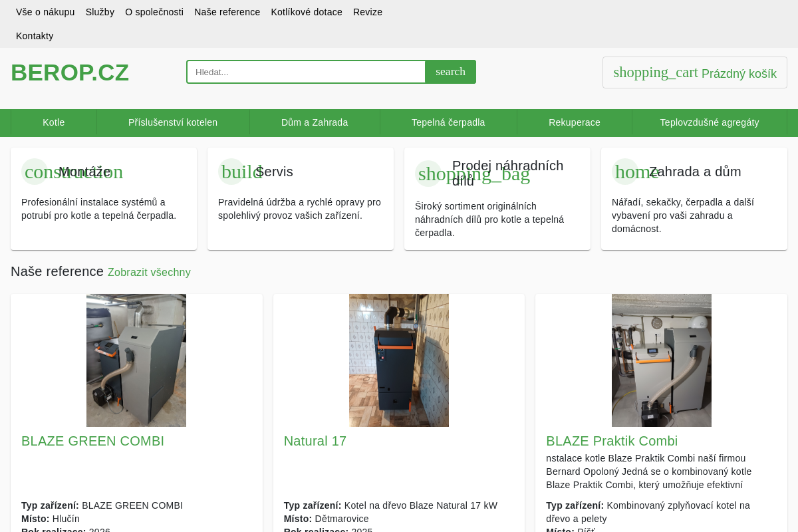
Task: Open the Vše o nákupu menu
Action: 45,12
